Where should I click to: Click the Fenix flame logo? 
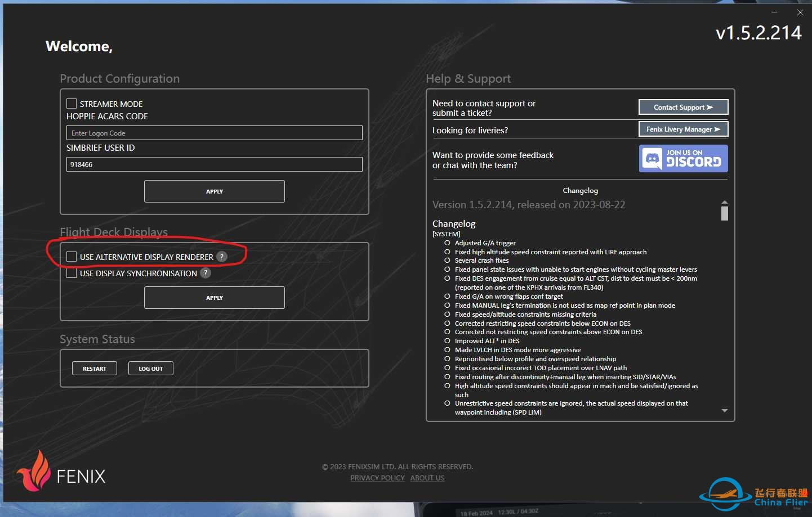[x=35, y=471]
